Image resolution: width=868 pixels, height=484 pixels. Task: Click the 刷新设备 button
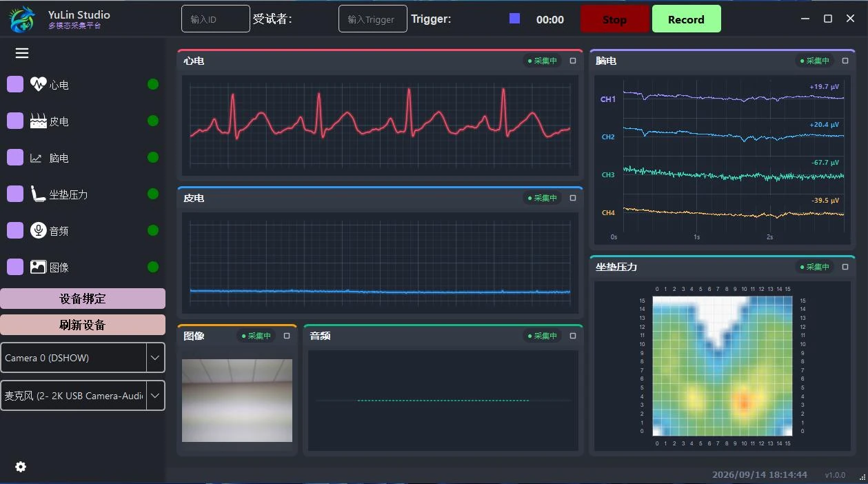(83, 325)
